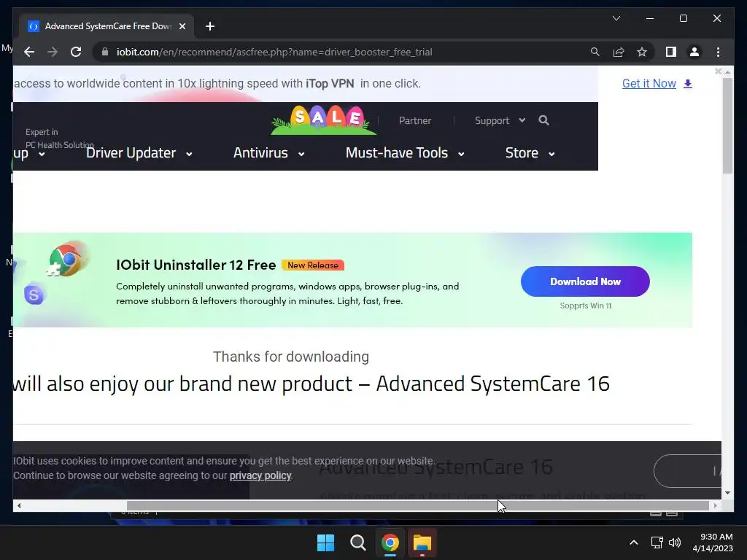
Task: Click the Supports Win 11 caption
Action: click(586, 306)
